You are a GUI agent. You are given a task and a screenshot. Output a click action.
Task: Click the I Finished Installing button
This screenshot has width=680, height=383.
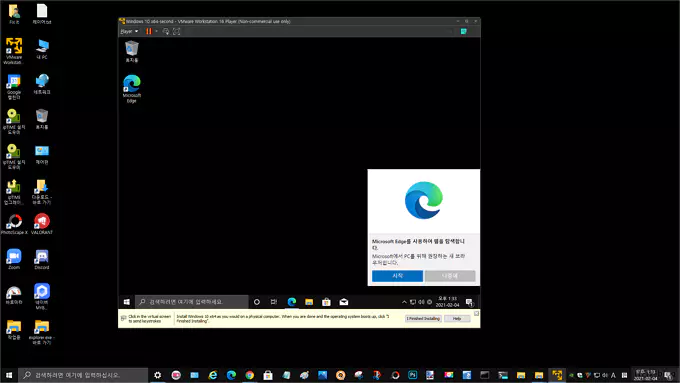pos(423,318)
